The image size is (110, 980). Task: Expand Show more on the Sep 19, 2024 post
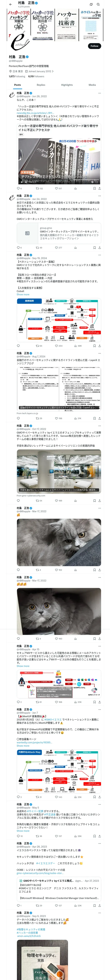point(23,294)
